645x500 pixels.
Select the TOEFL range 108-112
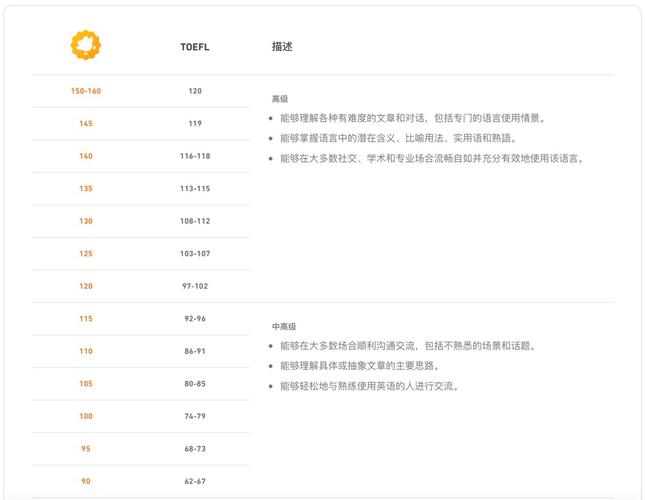coord(195,221)
